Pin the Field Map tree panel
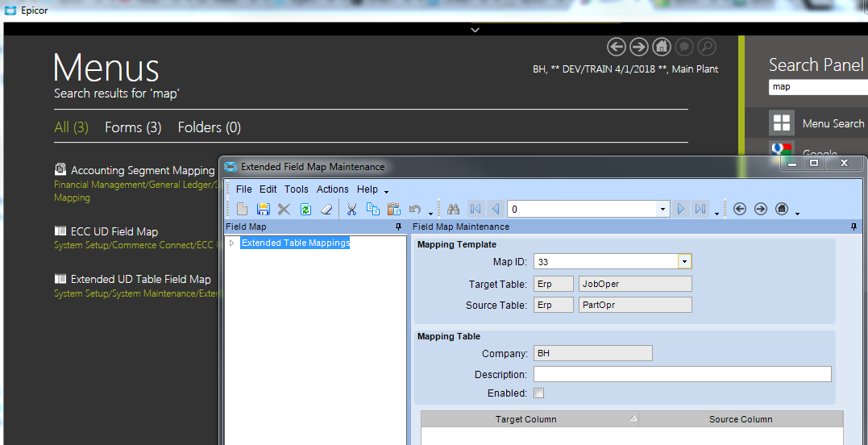Image resolution: width=868 pixels, height=445 pixels. [x=398, y=227]
